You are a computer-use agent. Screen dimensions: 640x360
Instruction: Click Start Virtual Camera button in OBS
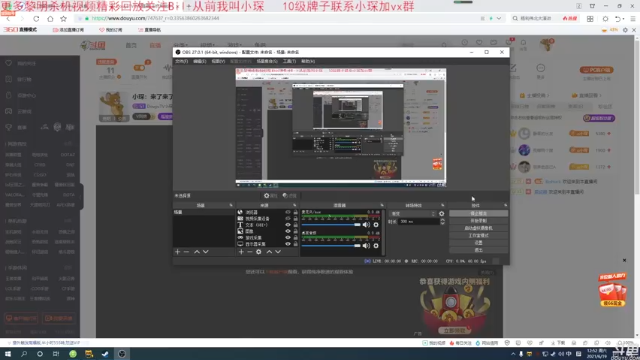click(x=478, y=228)
